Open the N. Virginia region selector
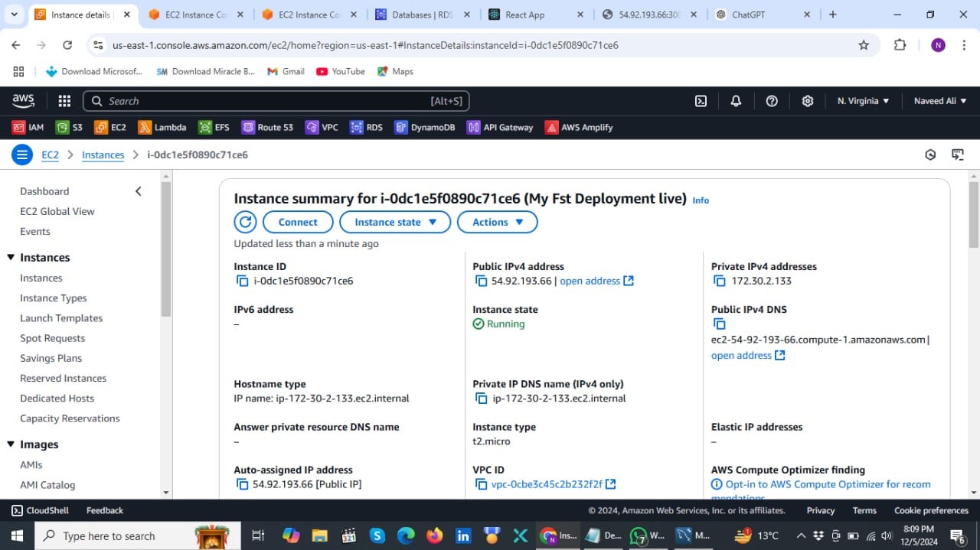980x550 pixels. pyautogui.click(x=863, y=100)
